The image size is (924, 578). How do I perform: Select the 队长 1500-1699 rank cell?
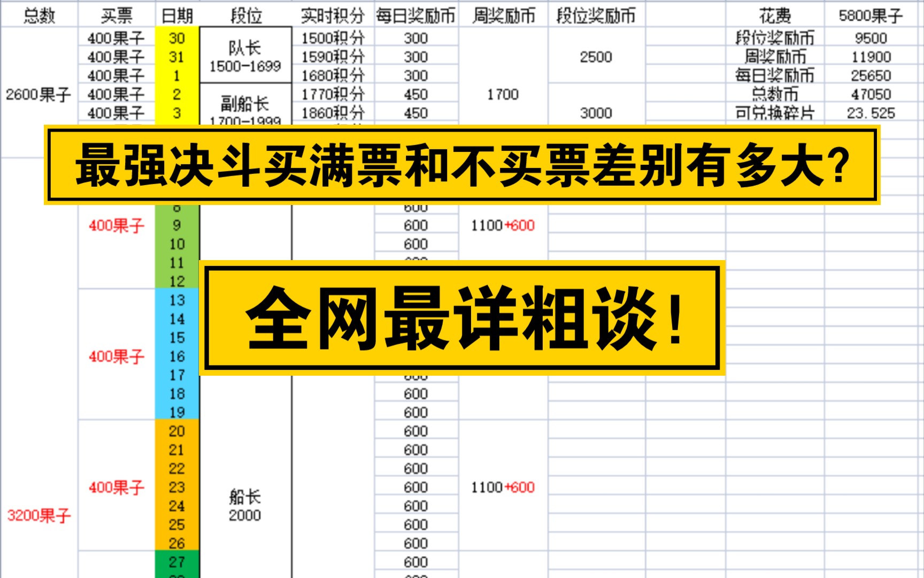[x=245, y=56]
